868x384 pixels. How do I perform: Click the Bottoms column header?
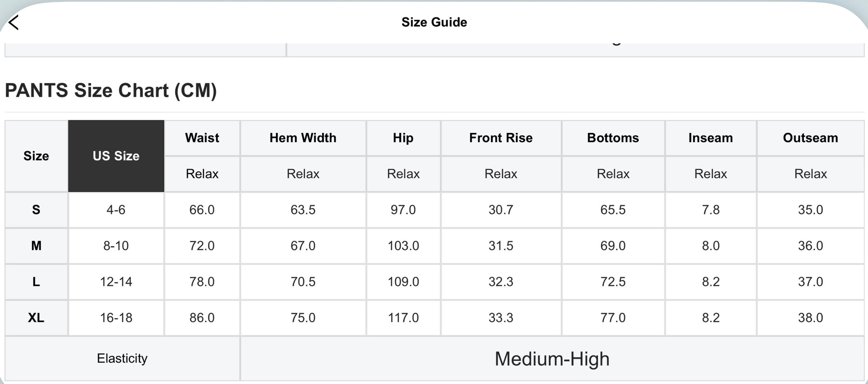point(613,138)
